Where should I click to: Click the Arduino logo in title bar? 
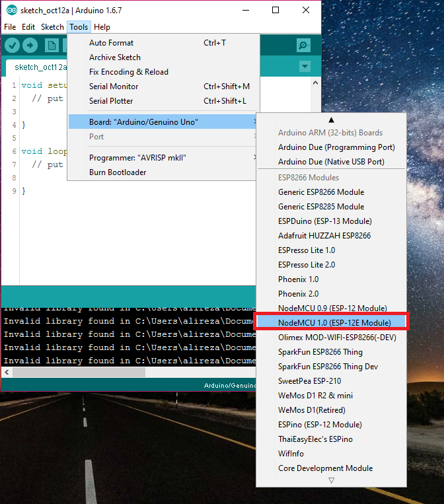click(12, 11)
